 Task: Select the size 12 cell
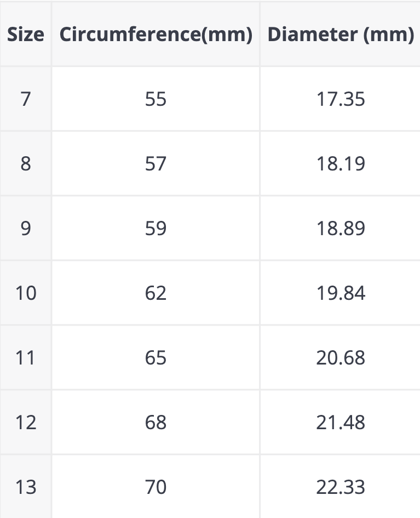(x=26, y=423)
